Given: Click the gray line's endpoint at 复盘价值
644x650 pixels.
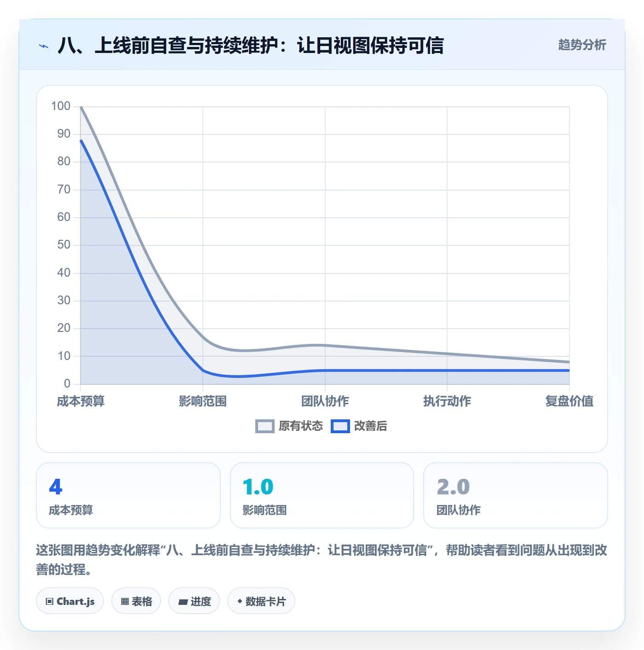Looking at the screenshot, I should click(569, 362).
